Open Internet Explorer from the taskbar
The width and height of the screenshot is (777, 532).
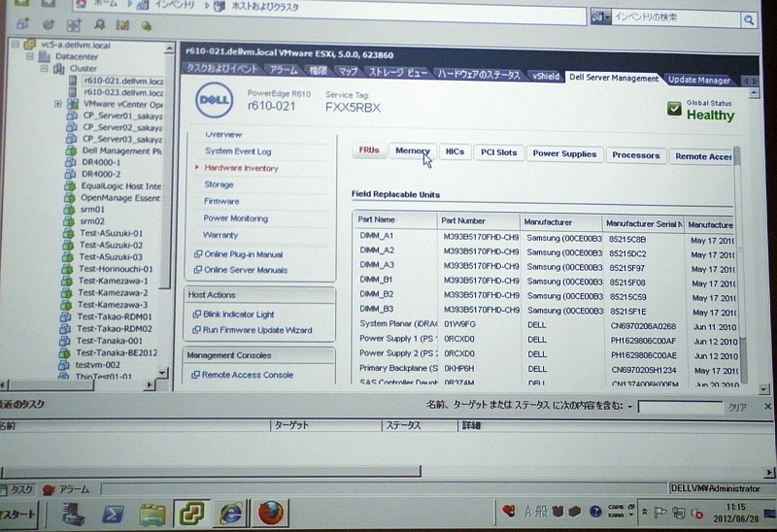point(231,514)
